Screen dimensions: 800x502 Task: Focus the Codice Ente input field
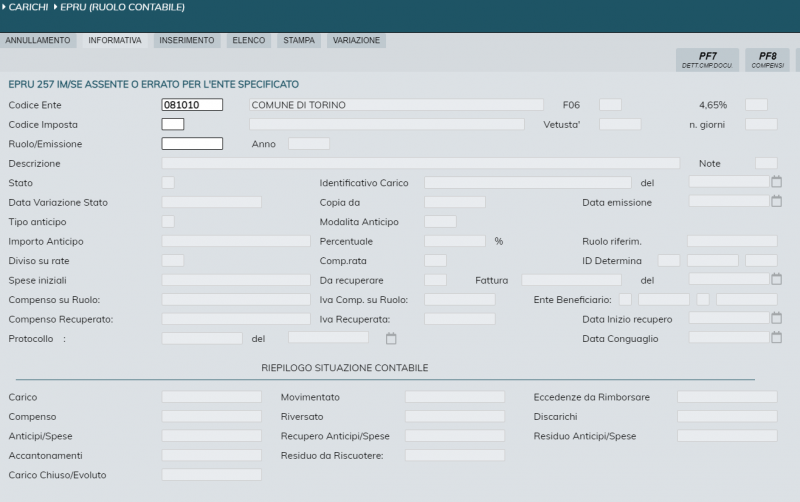(x=191, y=104)
